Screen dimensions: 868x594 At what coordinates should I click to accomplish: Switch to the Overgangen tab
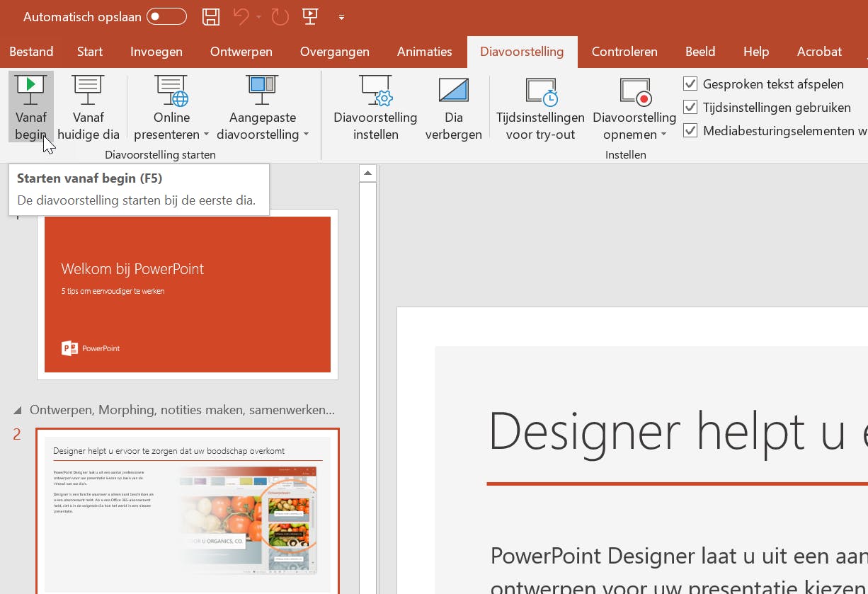(335, 52)
